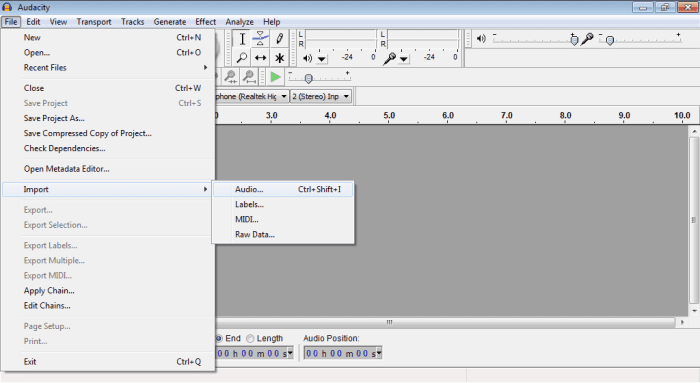Select the Envelope tool
The height and width of the screenshot is (383, 700).
tap(260, 39)
